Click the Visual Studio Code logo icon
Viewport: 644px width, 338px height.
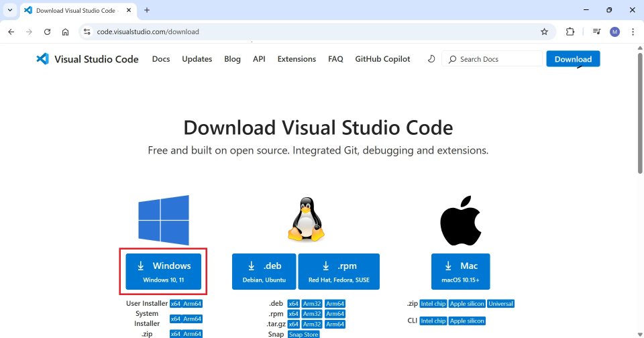pyautogui.click(x=42, y=59)
